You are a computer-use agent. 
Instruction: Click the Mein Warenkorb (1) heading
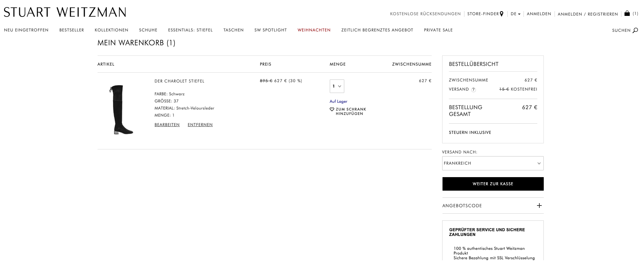(x=136, y=43)
